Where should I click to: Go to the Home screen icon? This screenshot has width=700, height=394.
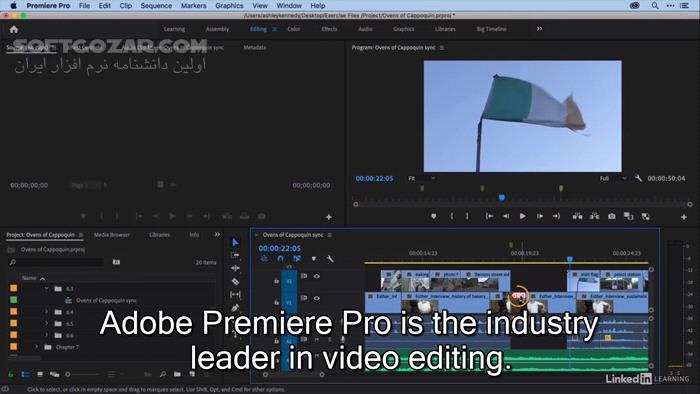14,29
